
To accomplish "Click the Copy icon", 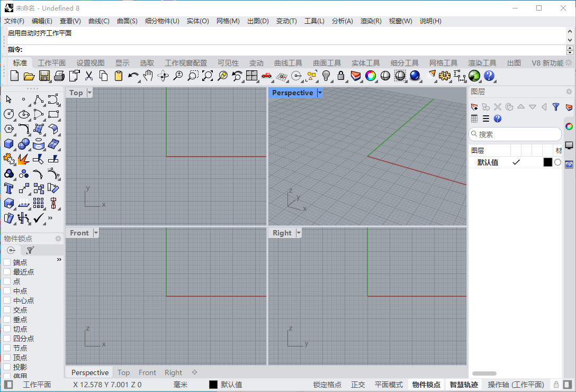I will [x=104, y=76].
